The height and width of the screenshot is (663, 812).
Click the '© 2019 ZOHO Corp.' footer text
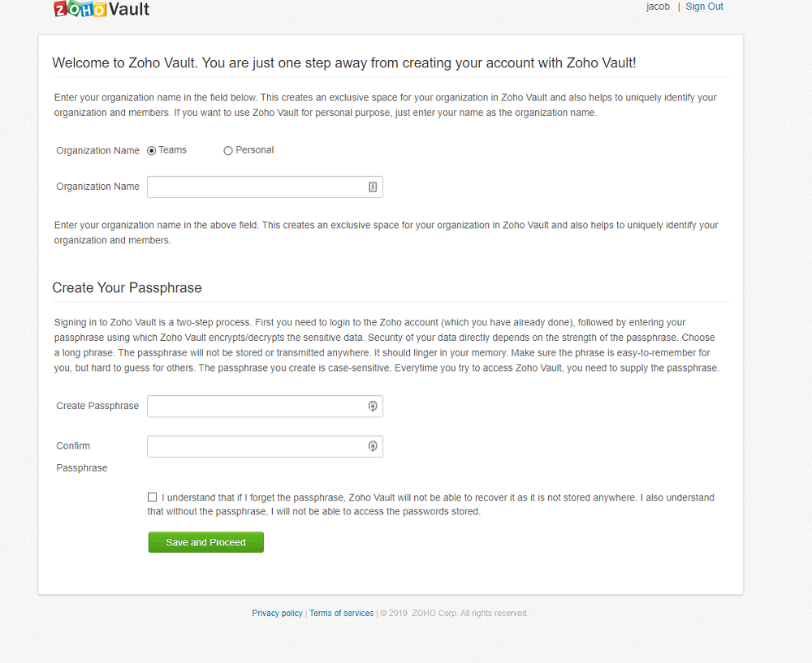coord(454,613)
